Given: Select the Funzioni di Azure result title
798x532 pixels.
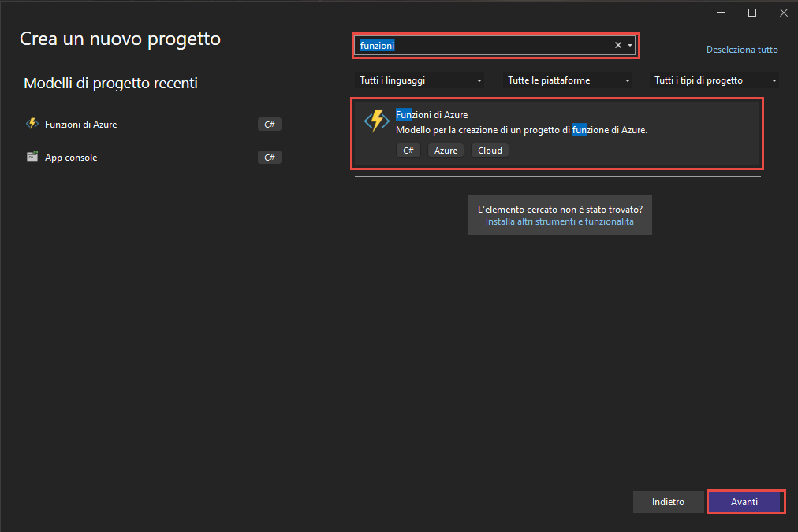Looking at the screenshot, I should pyautogui.click(x=431, y=115).
